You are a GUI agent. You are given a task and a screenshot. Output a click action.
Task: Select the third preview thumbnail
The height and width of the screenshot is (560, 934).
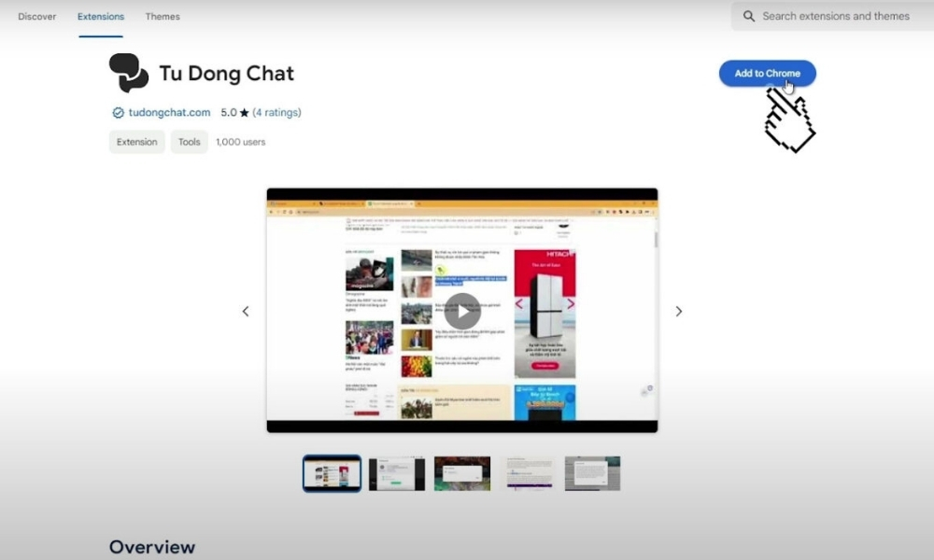462,474
